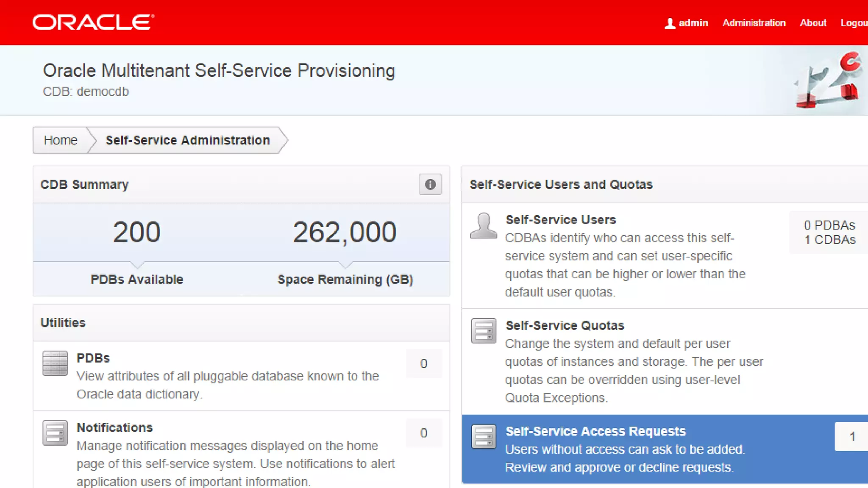Click the access requests count badge 1
Viewport: 868px width, 488px height.
coord(851,436)
